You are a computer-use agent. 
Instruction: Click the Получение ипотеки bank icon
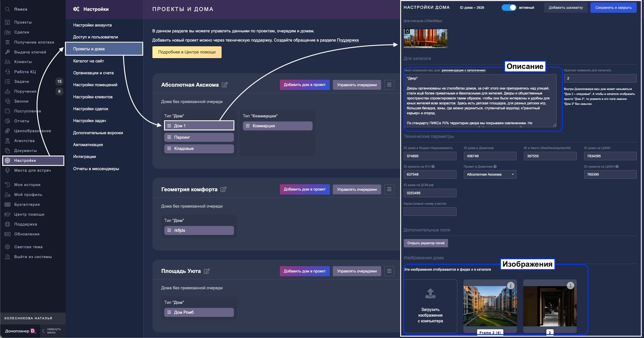(7, 42)
